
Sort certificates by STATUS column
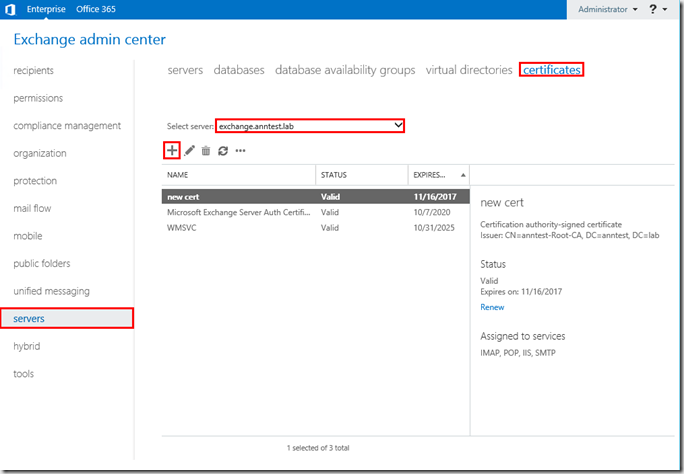(334, 175)
